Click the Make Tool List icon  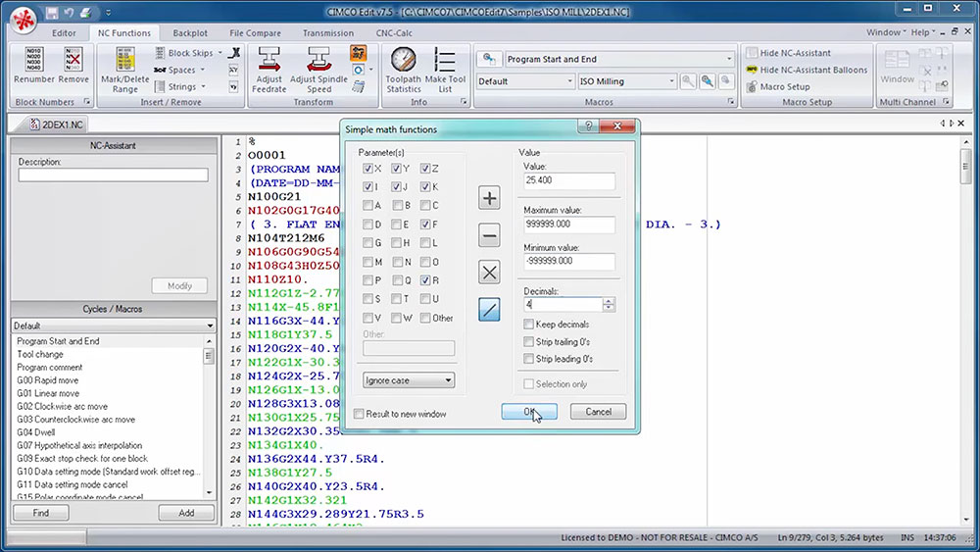coord(445,60)
